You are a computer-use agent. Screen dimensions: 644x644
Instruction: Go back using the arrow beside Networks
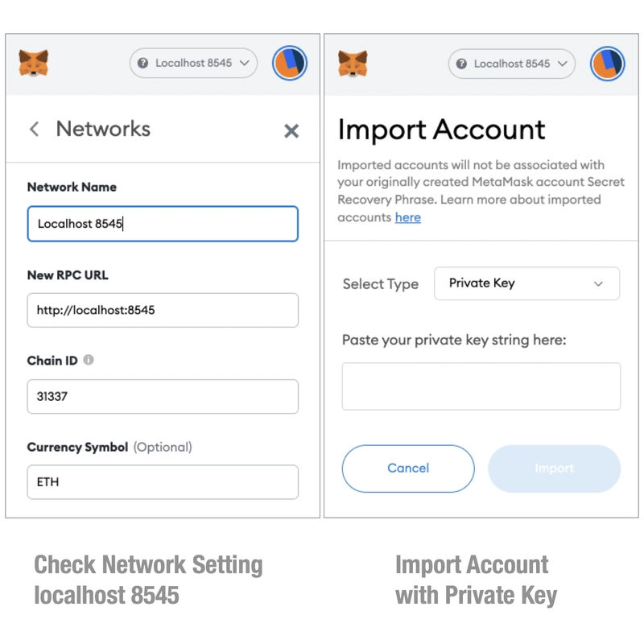[35, 129]
